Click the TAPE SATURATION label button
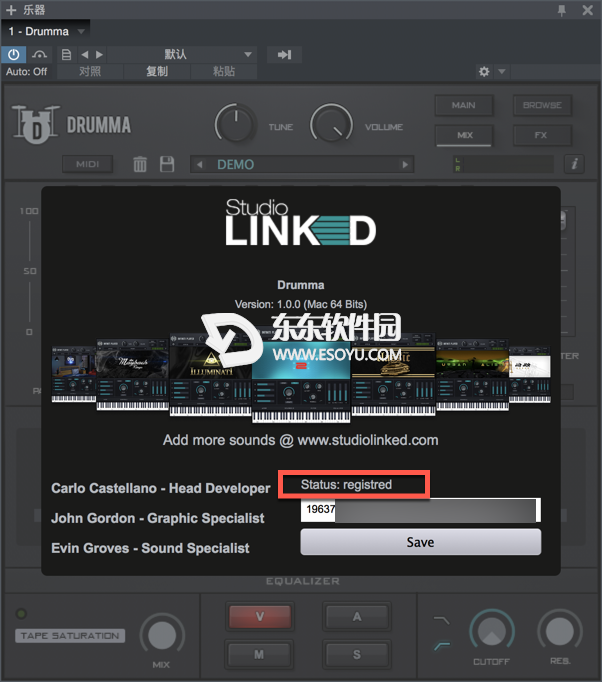Viewport: 602px width, 682px height. click(70, 635)
